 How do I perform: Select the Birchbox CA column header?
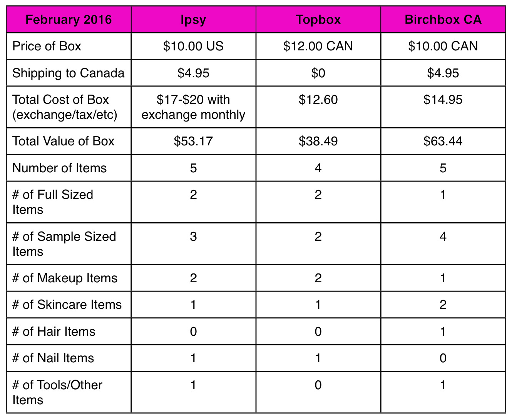point(443,19)
